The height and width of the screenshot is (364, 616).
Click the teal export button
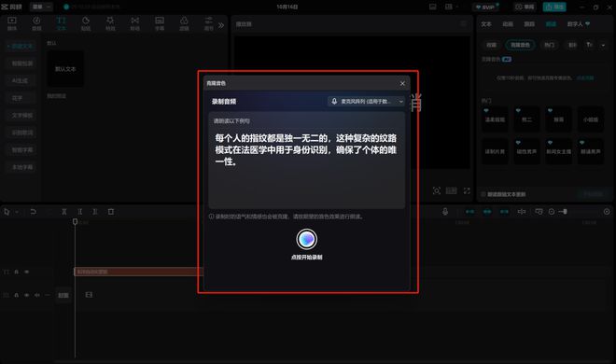(x=554, y=7)
